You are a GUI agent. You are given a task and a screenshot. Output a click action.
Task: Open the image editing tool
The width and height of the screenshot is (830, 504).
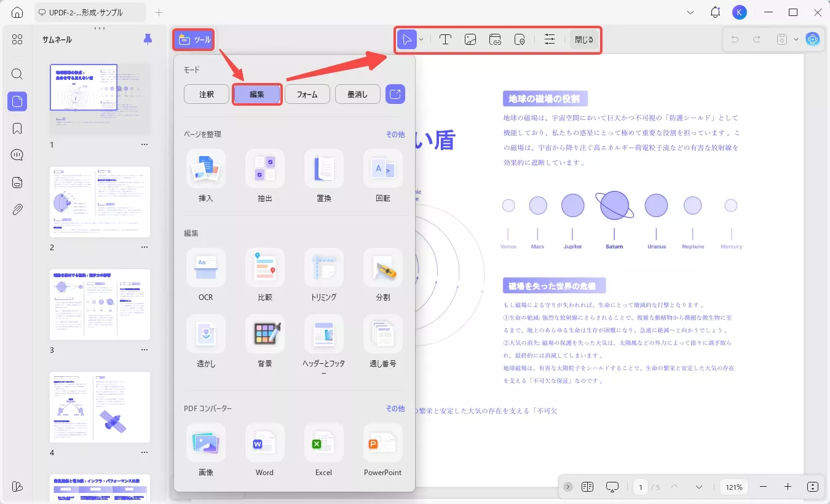470,39
